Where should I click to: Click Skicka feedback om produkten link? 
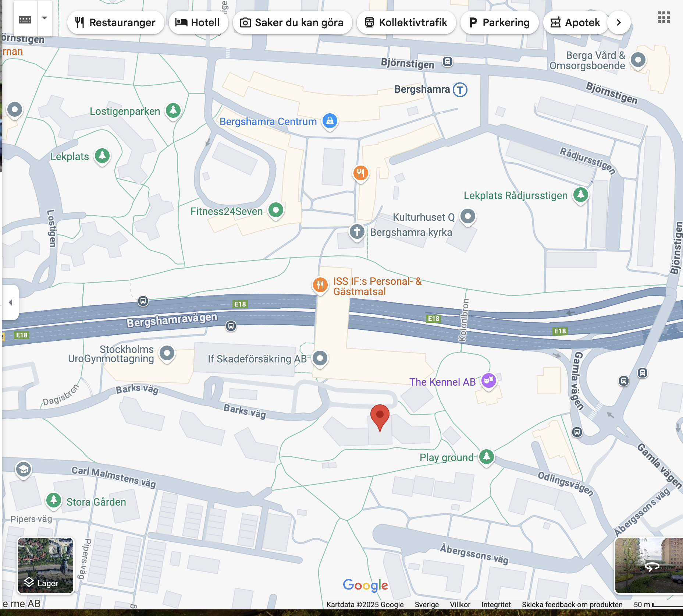[572, 605]
